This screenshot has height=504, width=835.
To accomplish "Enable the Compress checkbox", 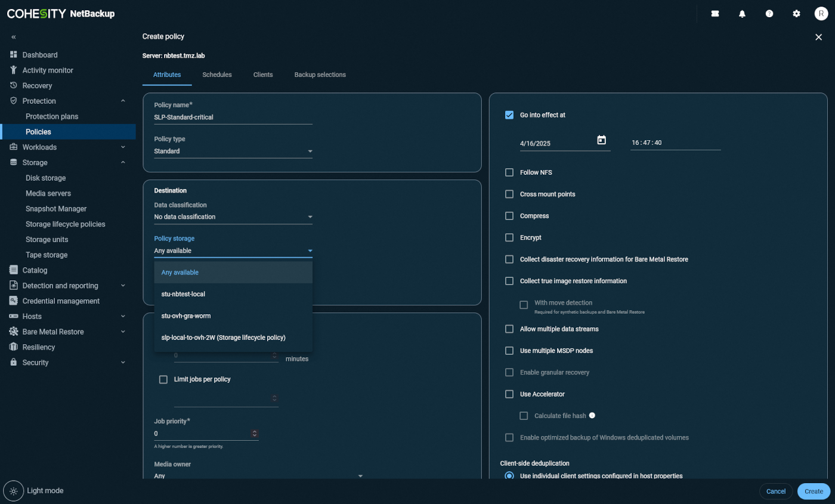I will coord(509,216).
